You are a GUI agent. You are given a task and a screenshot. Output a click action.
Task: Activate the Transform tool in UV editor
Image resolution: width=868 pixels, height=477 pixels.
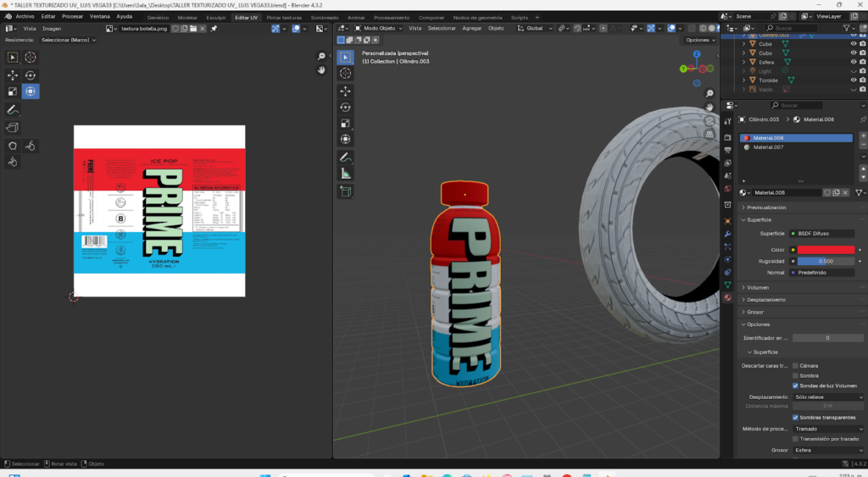click(x=31, y=92)
